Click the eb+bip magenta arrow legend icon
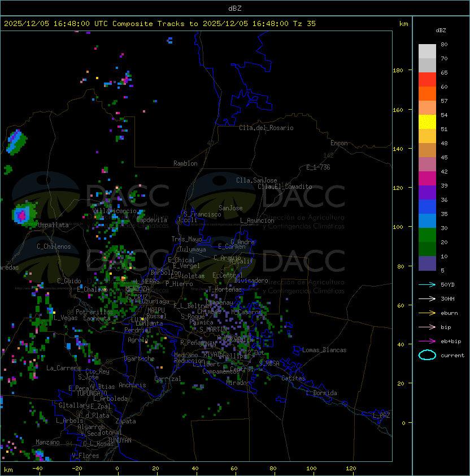The height and width of the screenshot is (476, 470). click(x=427, y=341)
